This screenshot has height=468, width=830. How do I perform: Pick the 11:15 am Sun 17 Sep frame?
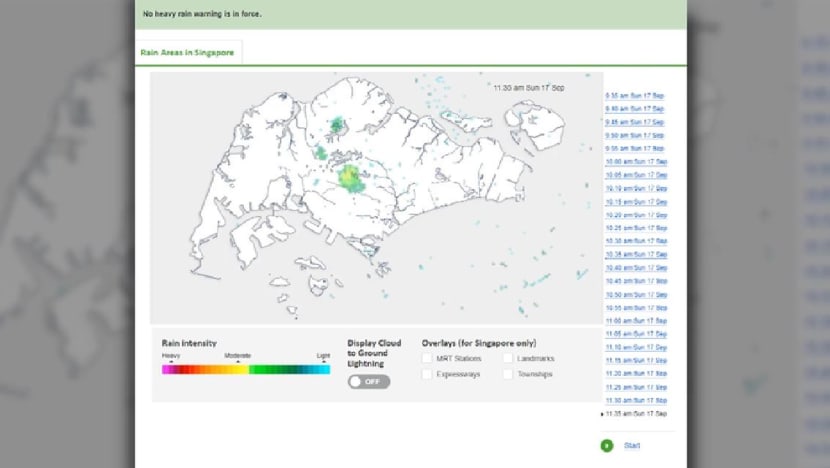coord(636,360)
